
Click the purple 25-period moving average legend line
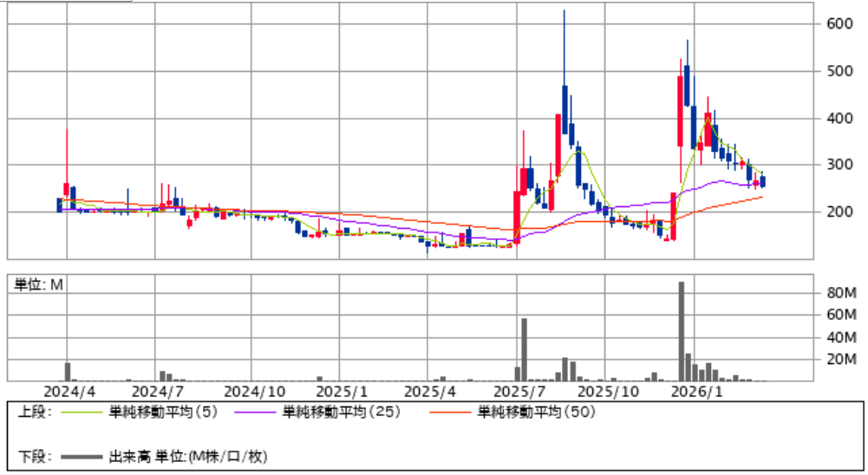pyautogui.click(x=258, y=413)
